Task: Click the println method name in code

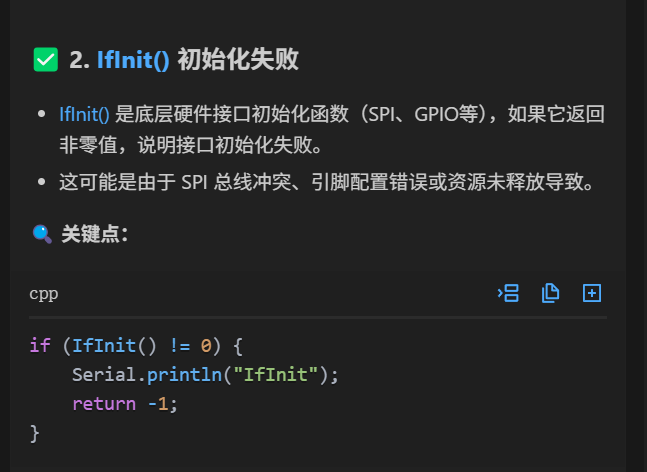Action: point(184,375)
